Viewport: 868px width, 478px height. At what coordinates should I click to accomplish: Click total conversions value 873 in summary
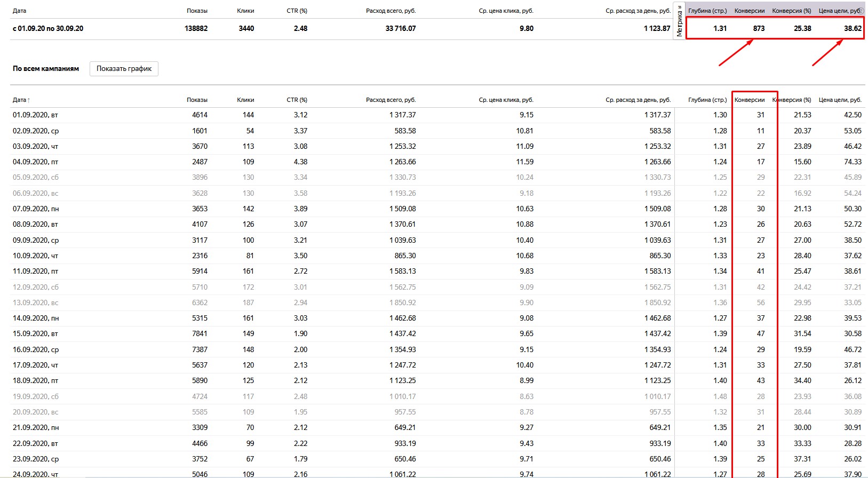tap(759, 28)
